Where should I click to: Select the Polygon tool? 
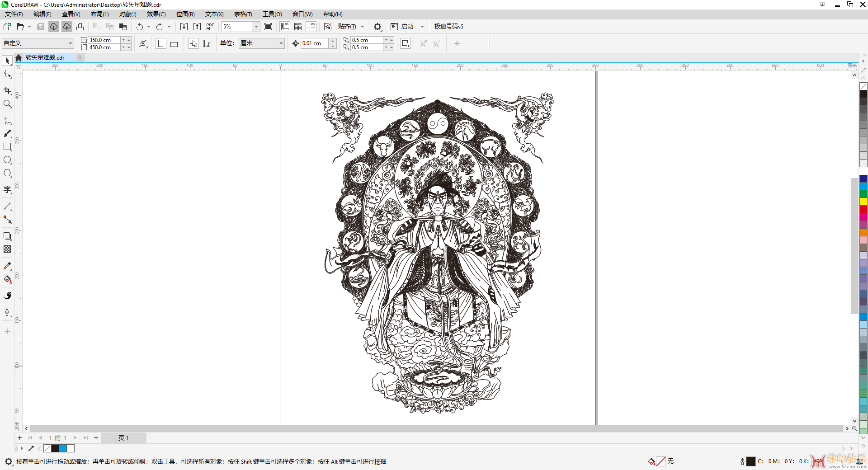(x=7, y=173)
